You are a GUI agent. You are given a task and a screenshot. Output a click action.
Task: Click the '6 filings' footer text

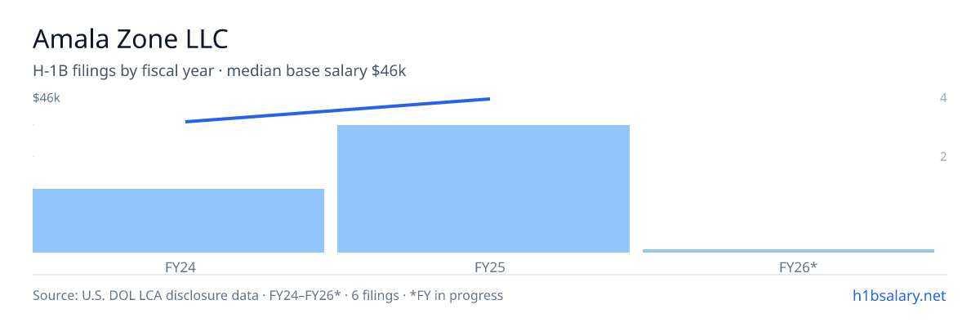tap(375, 295)
